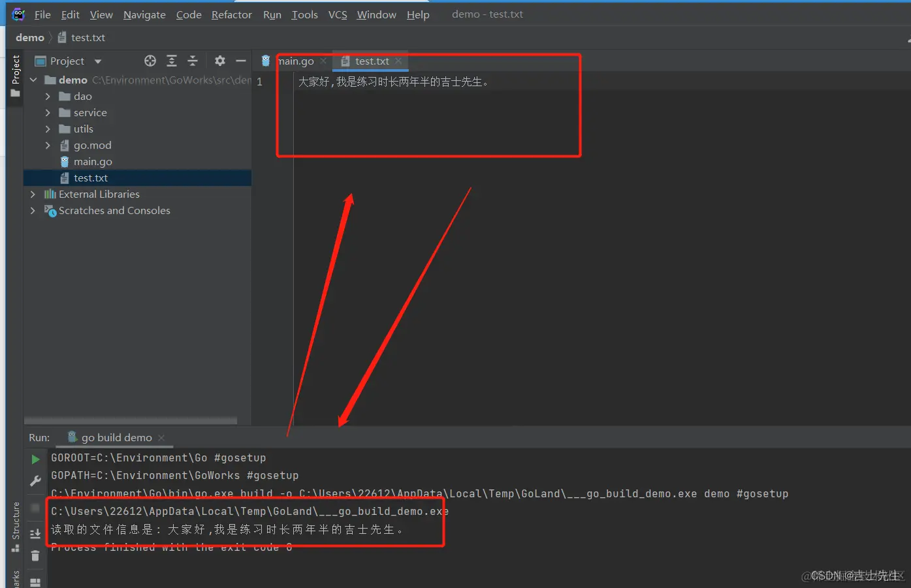Image resolution: width=911 pixels, height=588 pixels.
Task: Click the demo breadcrumb in navigation bar
Action: click(30, 37)
